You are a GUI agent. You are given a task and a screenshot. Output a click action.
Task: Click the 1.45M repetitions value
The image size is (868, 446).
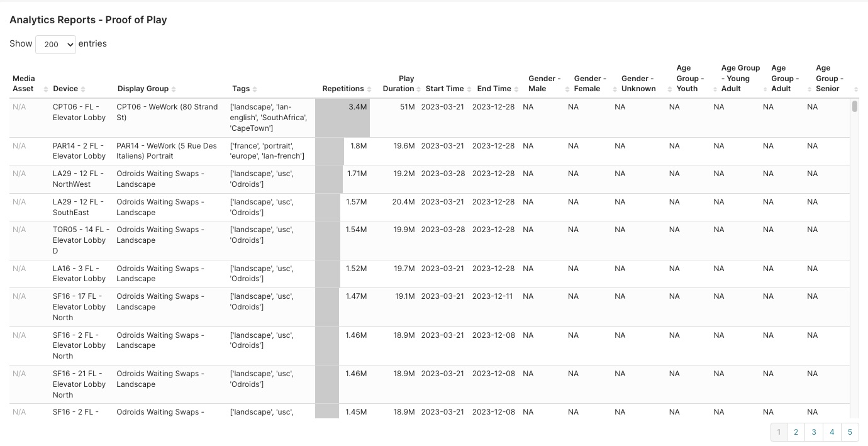356,412
